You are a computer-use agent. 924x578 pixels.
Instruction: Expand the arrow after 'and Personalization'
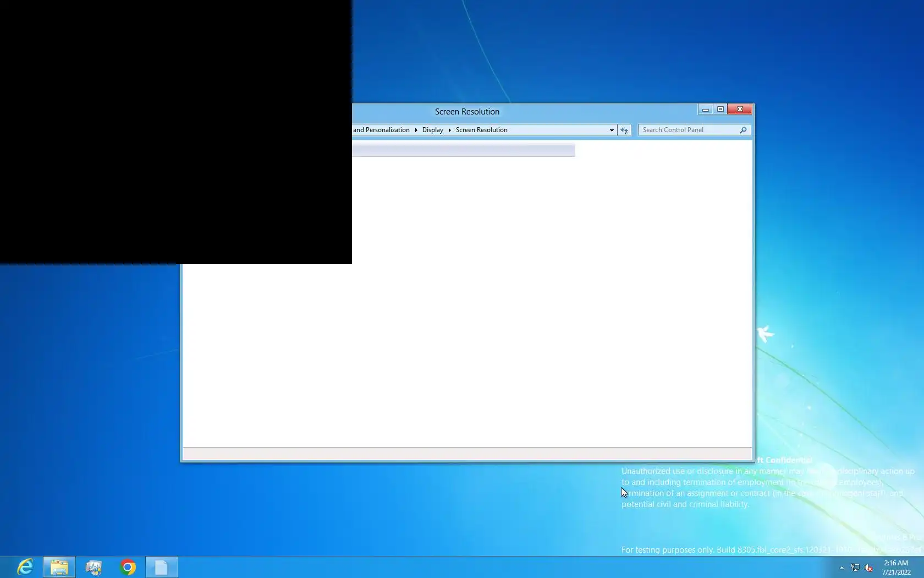[x=416, y=130]
